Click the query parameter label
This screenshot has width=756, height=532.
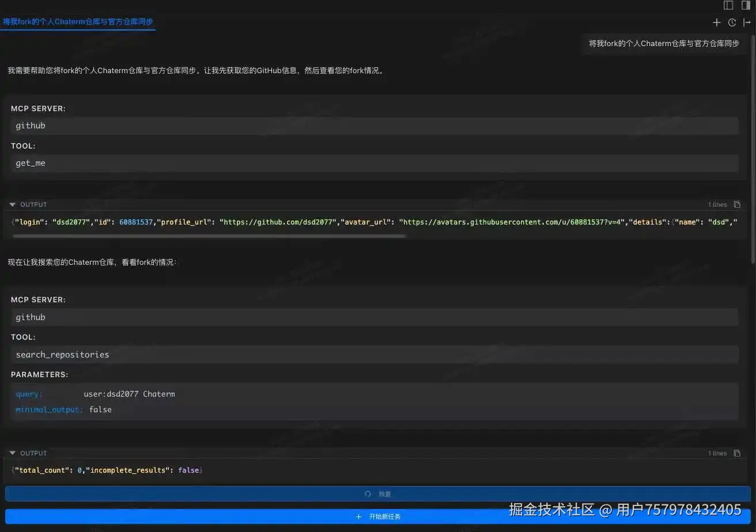coord(29,394)
